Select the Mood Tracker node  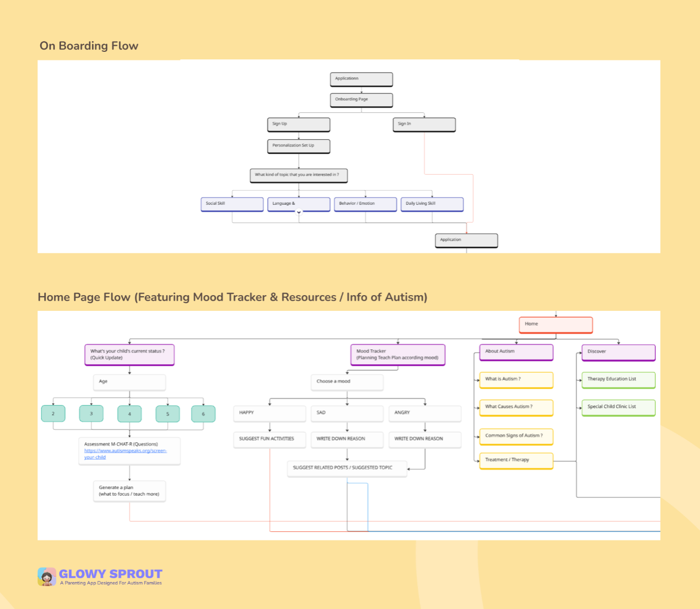(x=398, y=355)
